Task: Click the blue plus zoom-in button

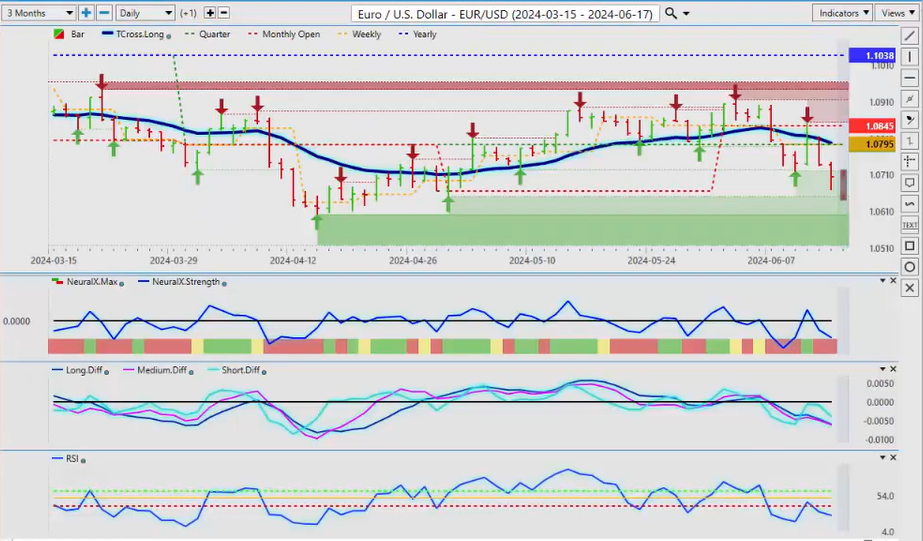Action: coord(86,13)
